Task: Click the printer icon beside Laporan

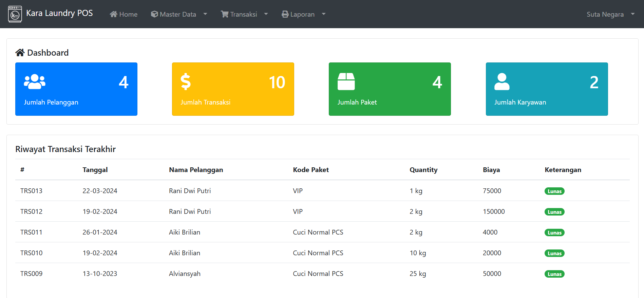Action: point(285,14)
